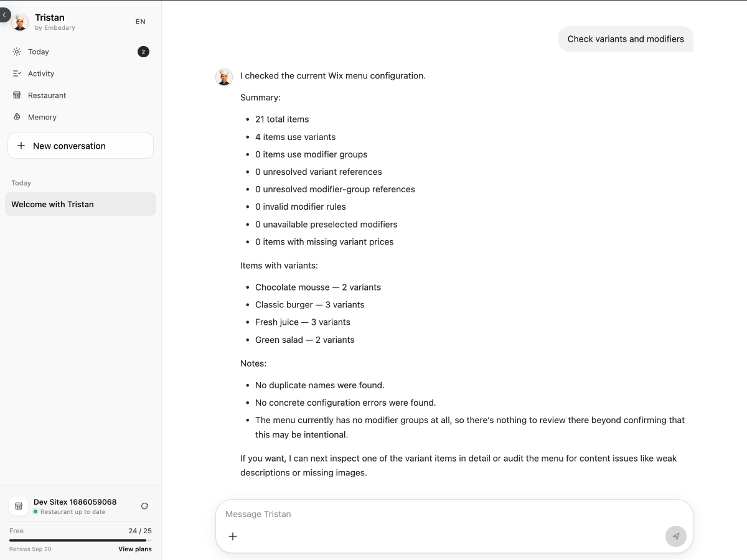Start a New conversation

pyautogui.click(x=80, y=146)
